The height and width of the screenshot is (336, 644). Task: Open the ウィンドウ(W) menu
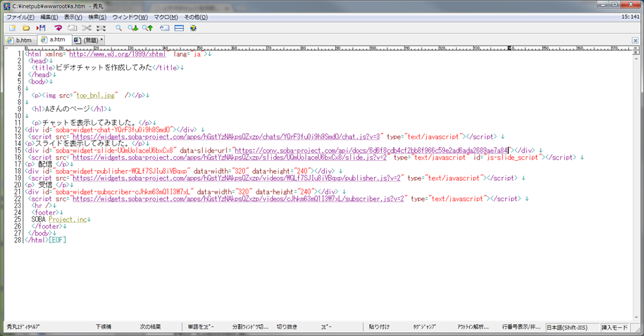[x=130, y=17]
